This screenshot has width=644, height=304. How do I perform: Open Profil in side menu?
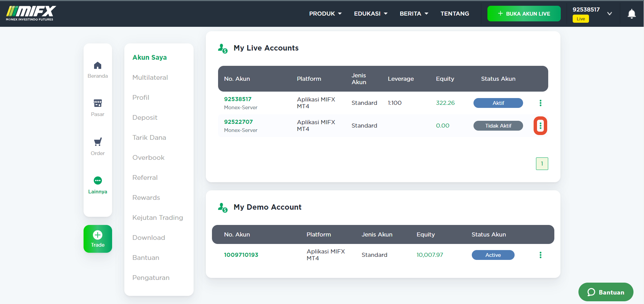click(x=141, y=97)
